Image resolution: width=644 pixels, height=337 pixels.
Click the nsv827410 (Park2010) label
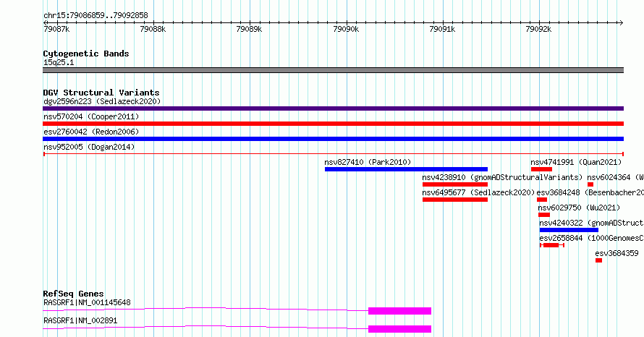point(368,162)
